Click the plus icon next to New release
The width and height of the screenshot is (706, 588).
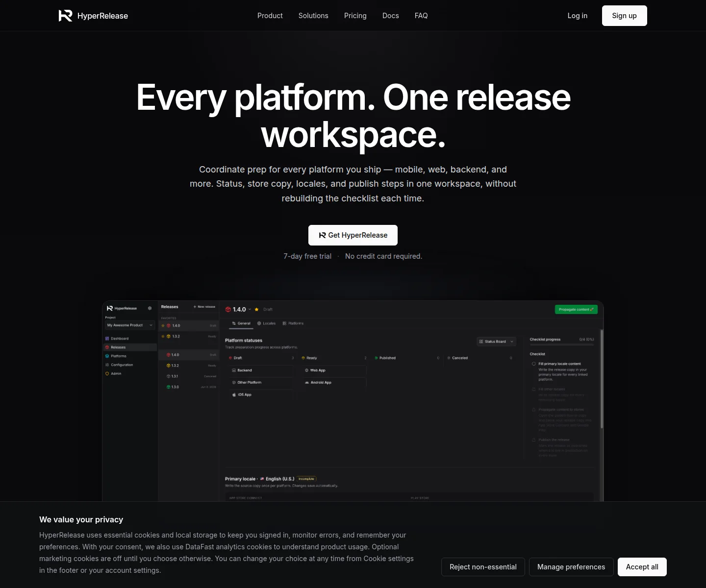point(195,307)
